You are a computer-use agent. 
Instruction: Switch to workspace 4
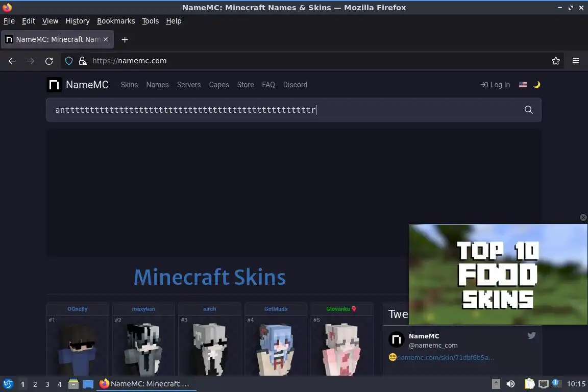point(60,384)
